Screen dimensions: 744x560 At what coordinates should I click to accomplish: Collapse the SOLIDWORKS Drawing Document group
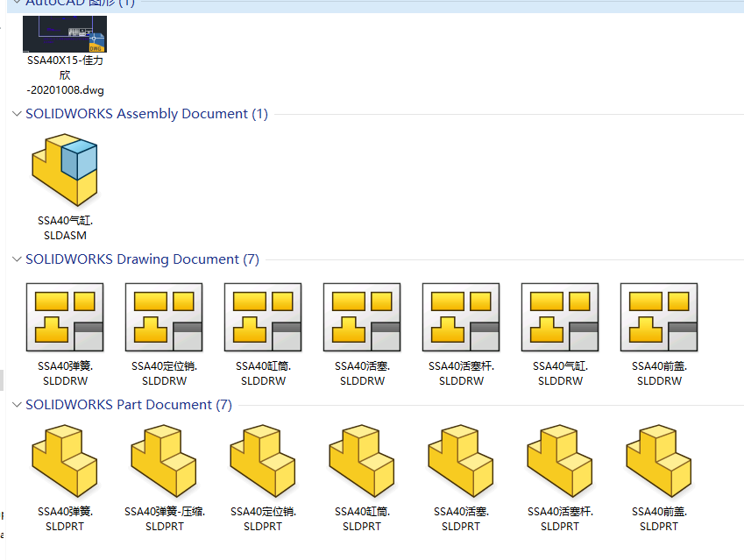tap(17, 259)
